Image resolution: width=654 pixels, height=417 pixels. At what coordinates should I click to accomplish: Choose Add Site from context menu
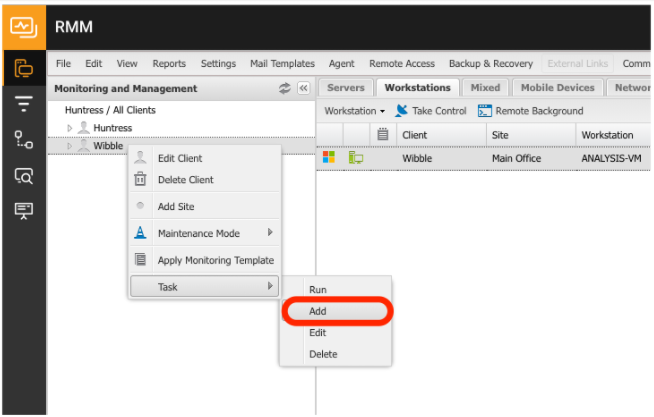[204, 206]
